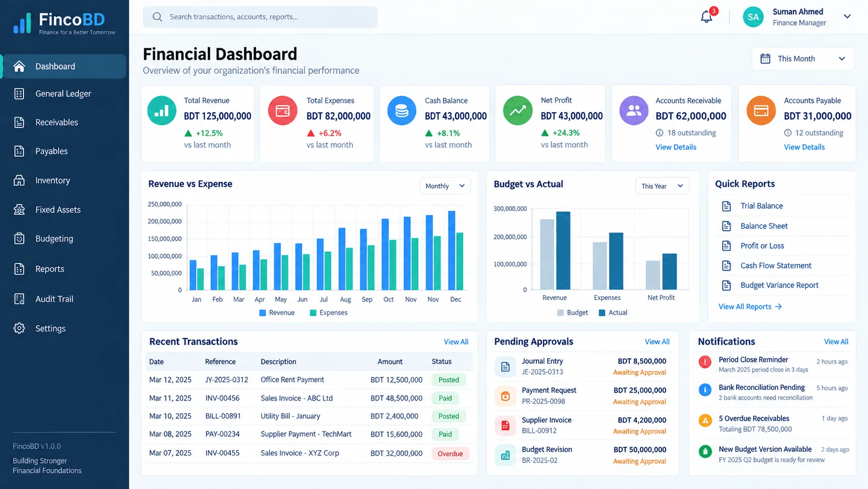Click View Details under Accounts Payable

pyautogui.click(x=804, y=147)
